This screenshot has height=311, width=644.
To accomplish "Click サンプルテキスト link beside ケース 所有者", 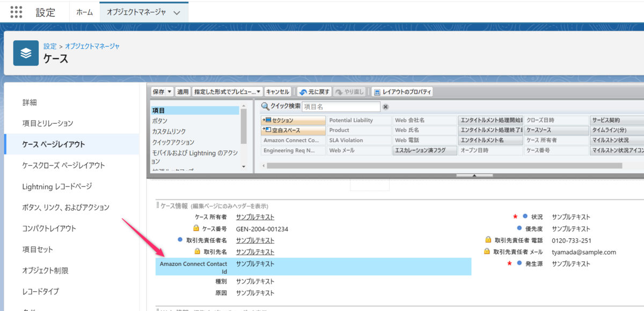I will click(255, 217).
